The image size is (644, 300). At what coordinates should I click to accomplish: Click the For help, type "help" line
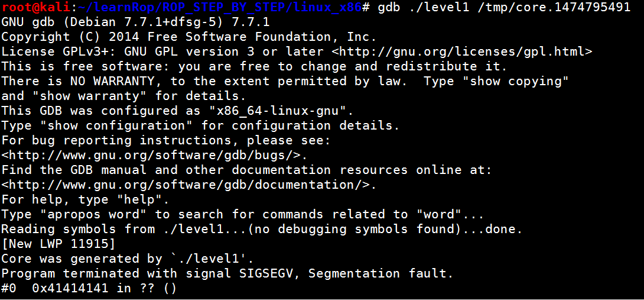pyautogui.click(x=86, y=199)
